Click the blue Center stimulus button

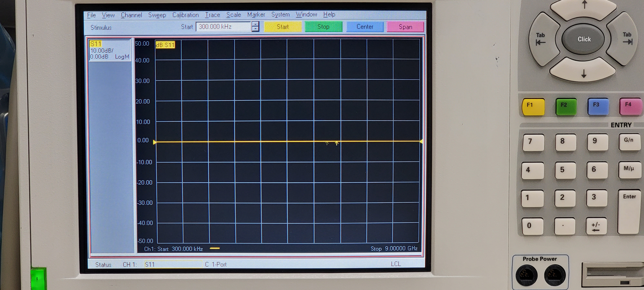[365, 27]
